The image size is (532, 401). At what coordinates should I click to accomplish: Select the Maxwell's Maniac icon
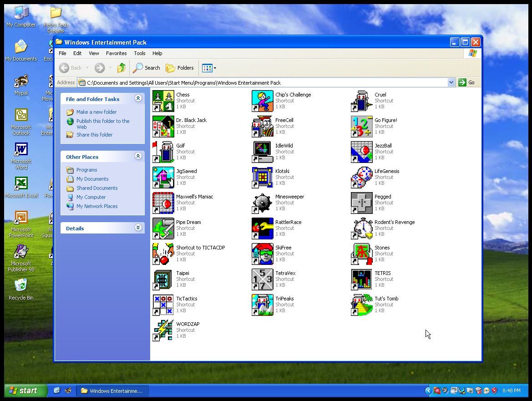point(163,203)
